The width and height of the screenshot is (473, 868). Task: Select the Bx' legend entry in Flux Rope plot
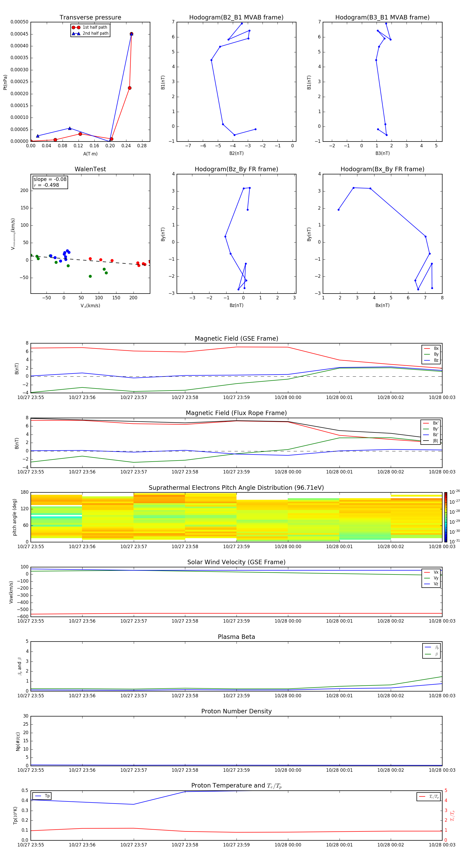[431, 423]
